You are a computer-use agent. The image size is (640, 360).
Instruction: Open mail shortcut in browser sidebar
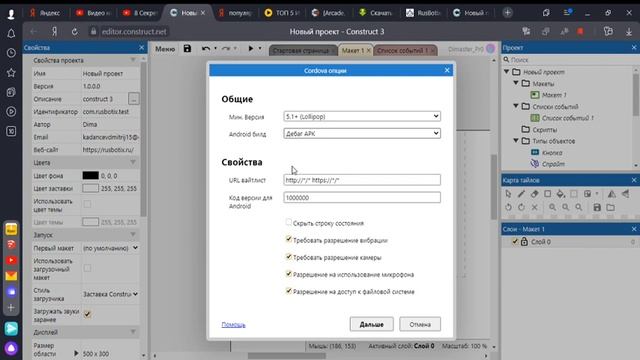(11, 276)
